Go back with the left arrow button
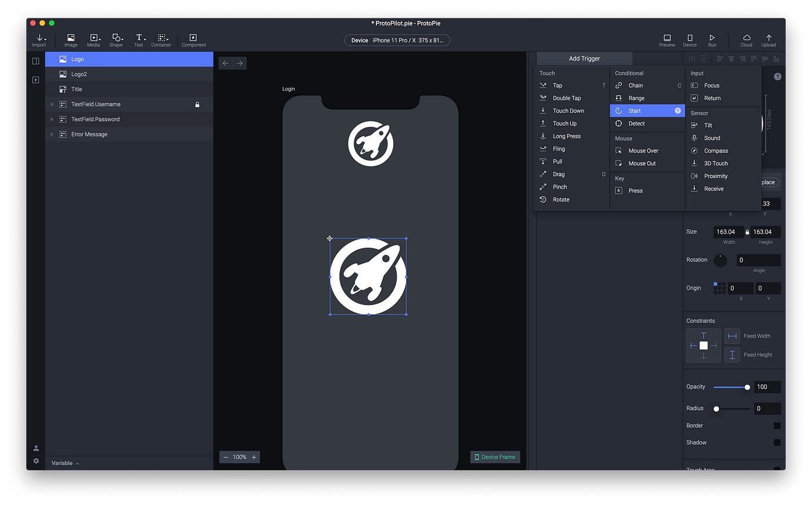This screenshot has height=505, width=812. [226, 63]
